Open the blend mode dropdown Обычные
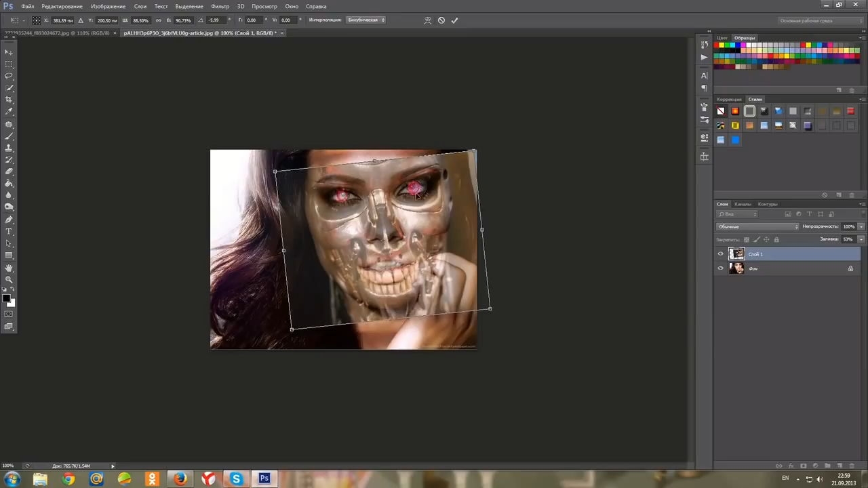The height and width of the screenshot is (488, 868). [757, 226]
